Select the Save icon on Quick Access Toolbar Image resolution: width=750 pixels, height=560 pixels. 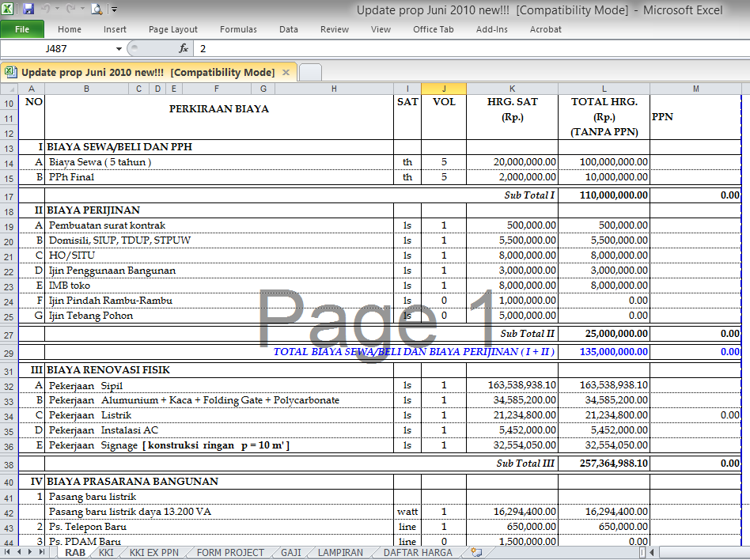click(x=28, y=8)
